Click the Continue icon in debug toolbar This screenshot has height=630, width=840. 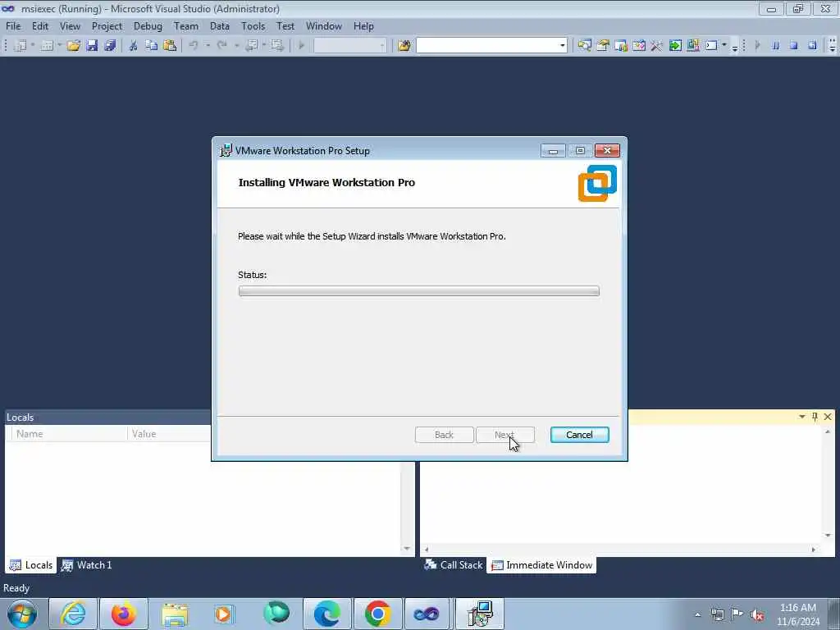tap(757, 46)
